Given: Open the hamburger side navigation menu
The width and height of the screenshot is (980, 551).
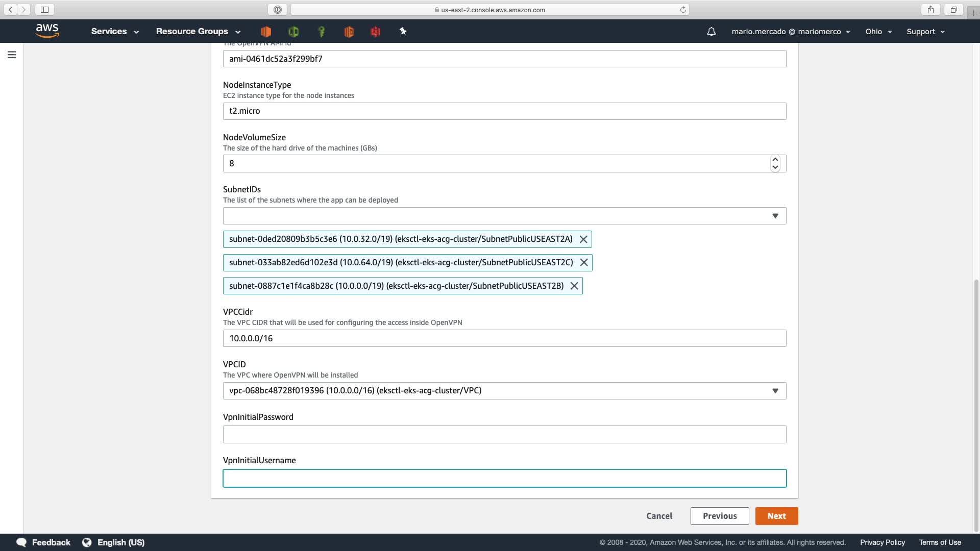Looking at the screenshot, I should coord(12,55).
